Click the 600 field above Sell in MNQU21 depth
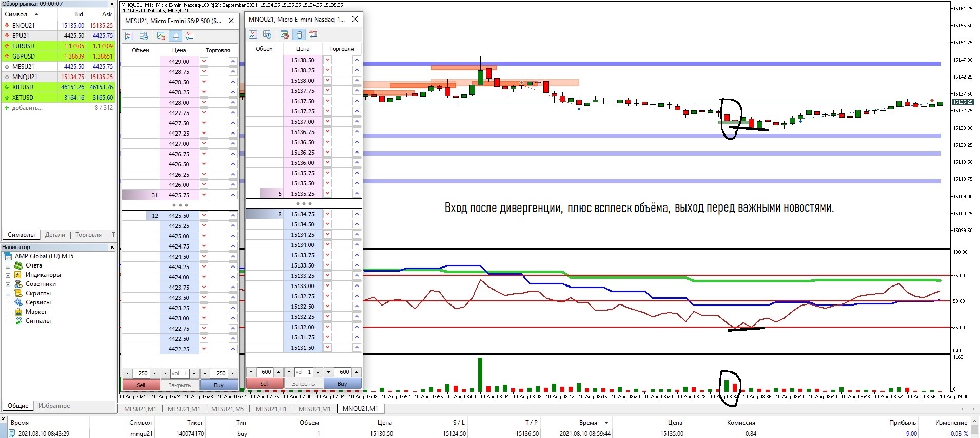Viewport: 980px width, 438px height. pos(266,372)
